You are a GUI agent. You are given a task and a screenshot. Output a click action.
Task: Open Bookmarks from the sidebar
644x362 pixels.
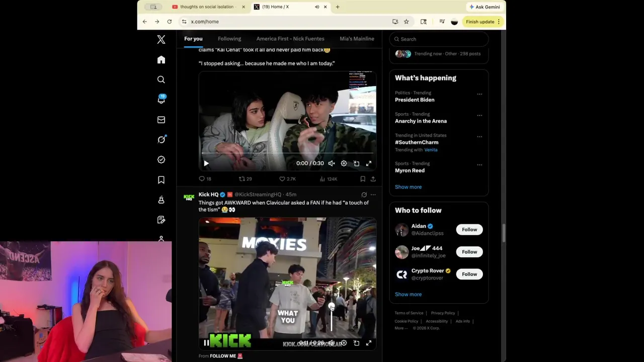(161, 179)
